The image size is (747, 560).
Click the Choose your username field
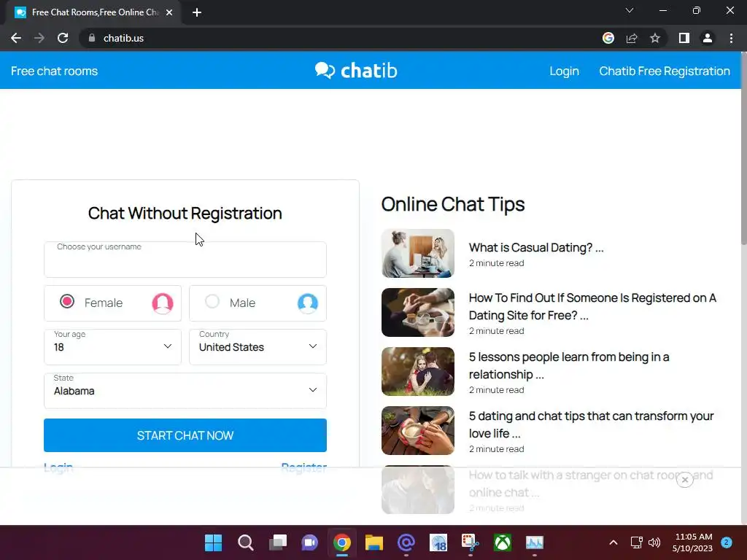click(185, 260)
